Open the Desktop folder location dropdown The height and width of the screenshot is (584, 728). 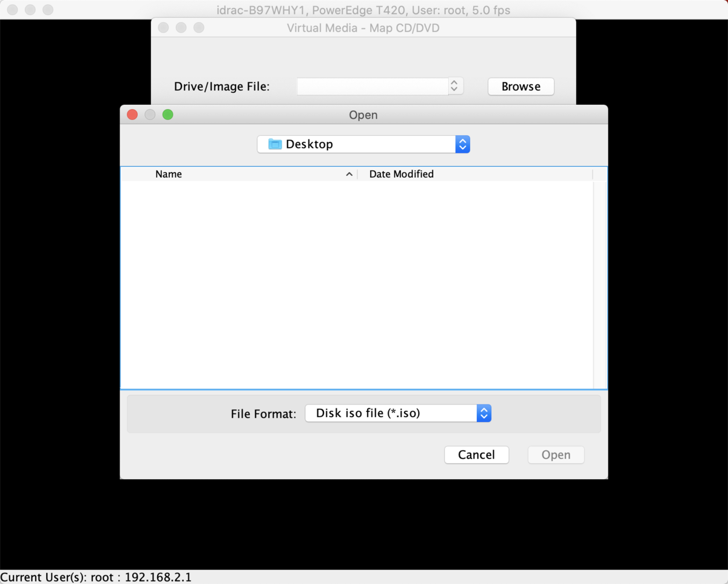(x=363, y=144)
